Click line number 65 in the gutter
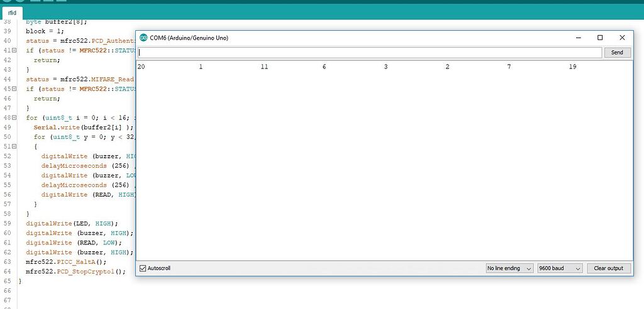Image resolution: width=644 pixels, height=309 pixels. [x=7, y=281]
